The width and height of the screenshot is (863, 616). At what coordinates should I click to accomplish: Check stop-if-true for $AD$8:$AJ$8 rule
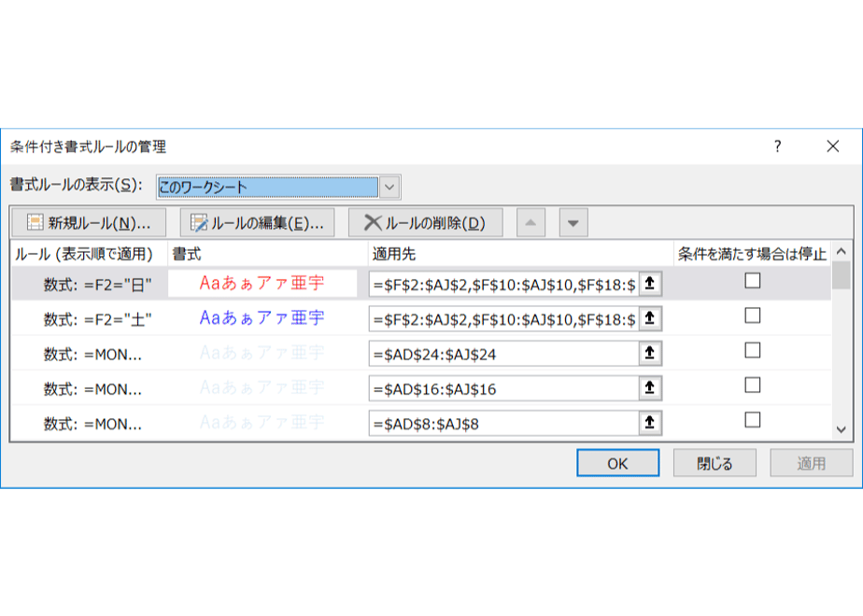tap(753, 420)
